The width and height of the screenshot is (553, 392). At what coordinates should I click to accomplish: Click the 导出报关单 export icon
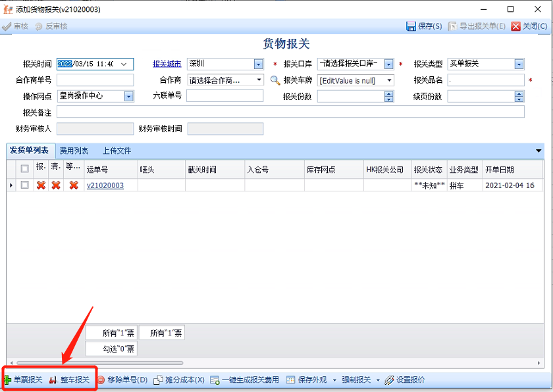(453, 26)
